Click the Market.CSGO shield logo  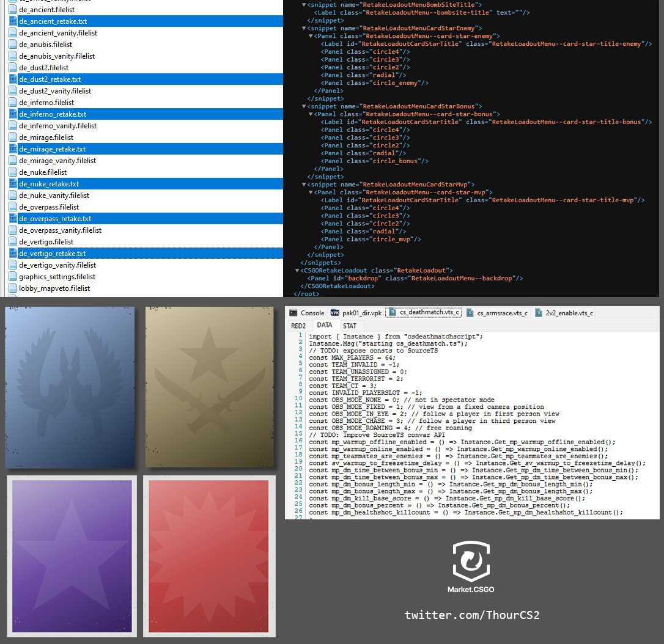(x=471, y=561)
